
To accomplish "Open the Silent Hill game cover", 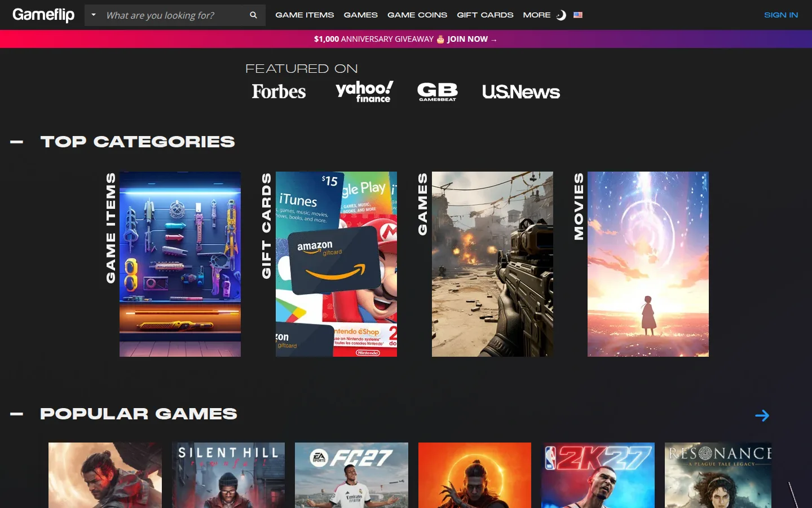I will 228,475.
